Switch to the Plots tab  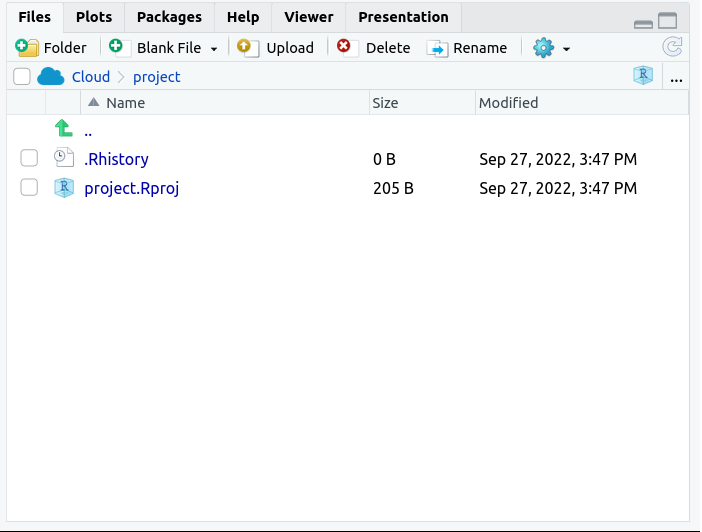pos(94,17)
